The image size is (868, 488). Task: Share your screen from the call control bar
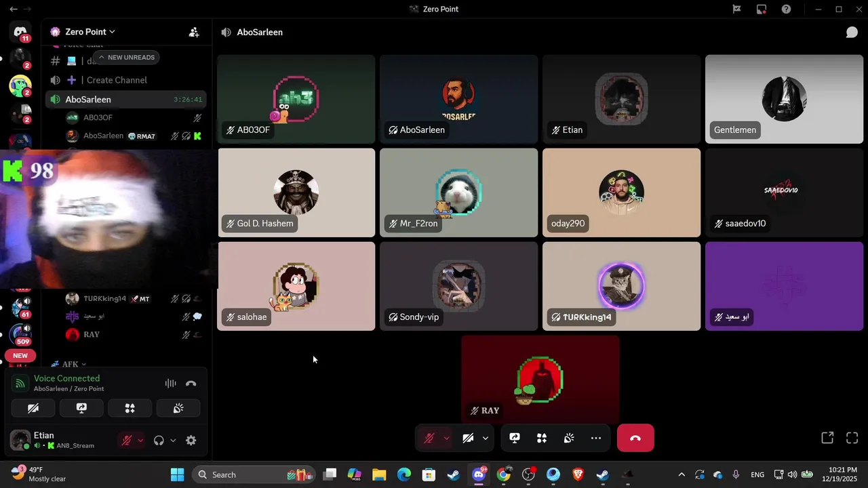(515, 439)
